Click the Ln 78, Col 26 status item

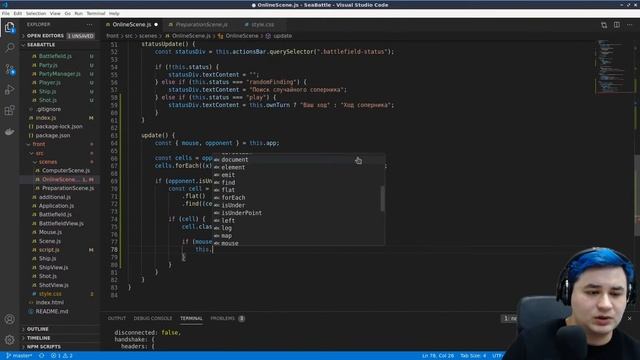click(x=438, y=356)
